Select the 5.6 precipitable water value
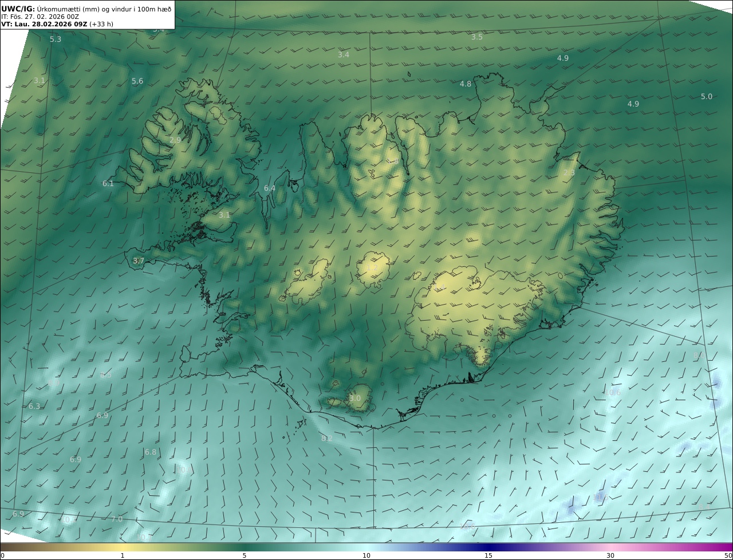The width and height of the screenshot is (733, 560). click(137, 81)
